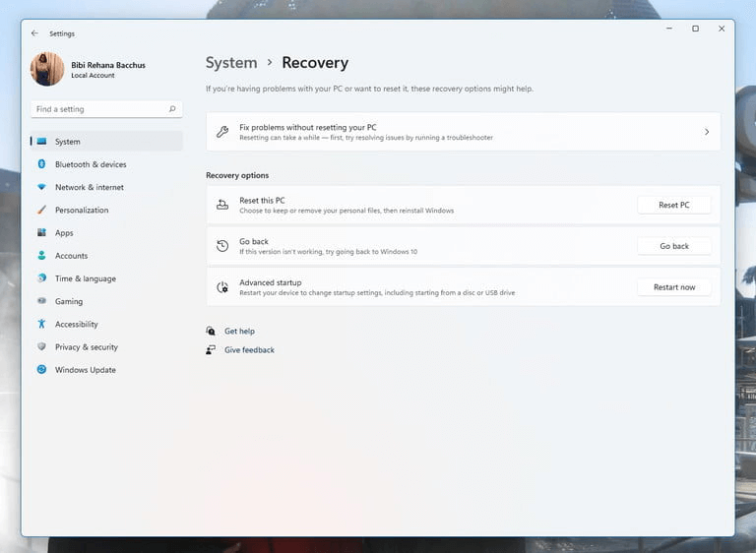Click the Reset this PC title text
Viewport: 756px width, 553px height.
[x=262, y=200]
